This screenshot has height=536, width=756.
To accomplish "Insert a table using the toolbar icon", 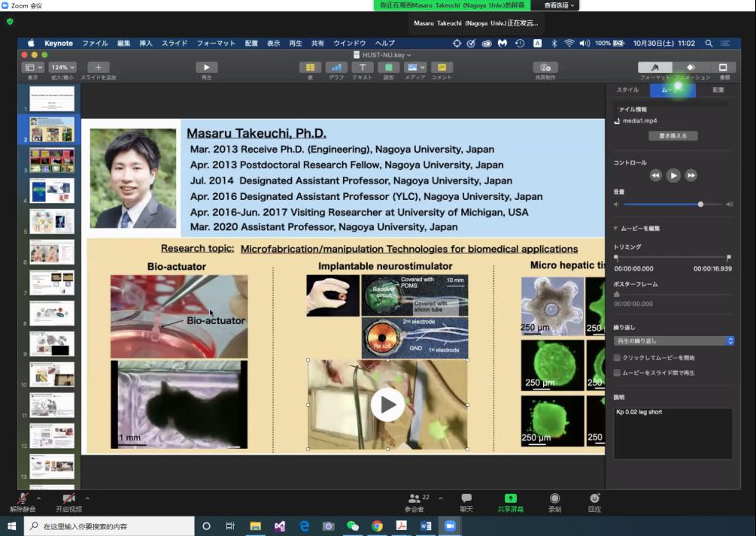I will coord(310,68).
